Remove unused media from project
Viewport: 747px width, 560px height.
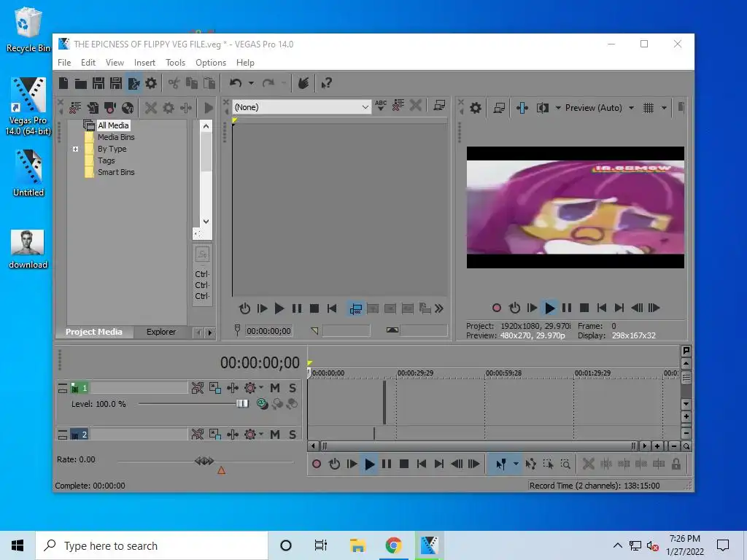click(75, 108)
